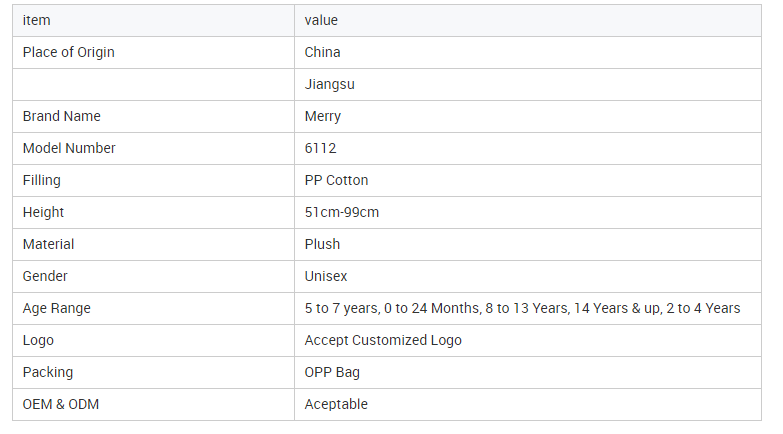Click the 'item' column header cell
Image resolution: width=783 pixels, height=434 pixels.
point(153,20)
